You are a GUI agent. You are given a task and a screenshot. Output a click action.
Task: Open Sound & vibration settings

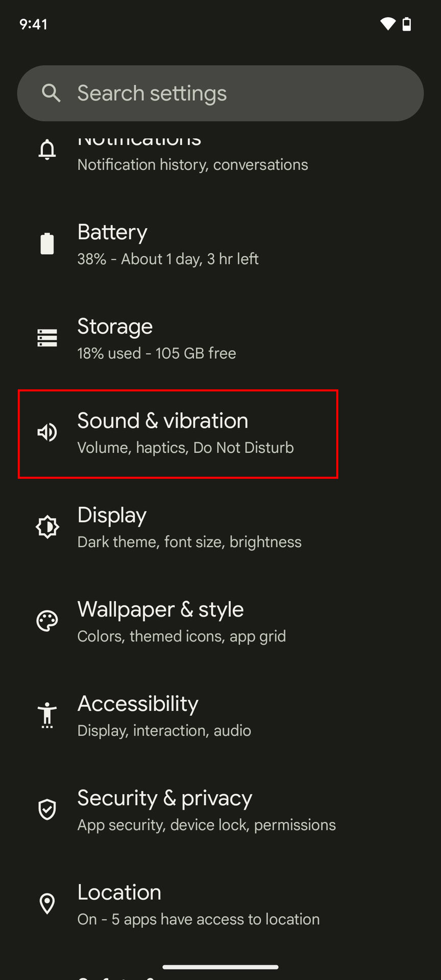click(178, 433)
